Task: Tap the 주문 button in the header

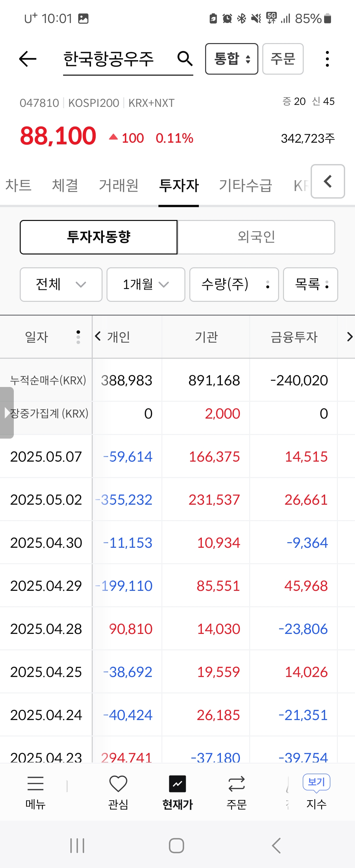Action: point(283,59)
